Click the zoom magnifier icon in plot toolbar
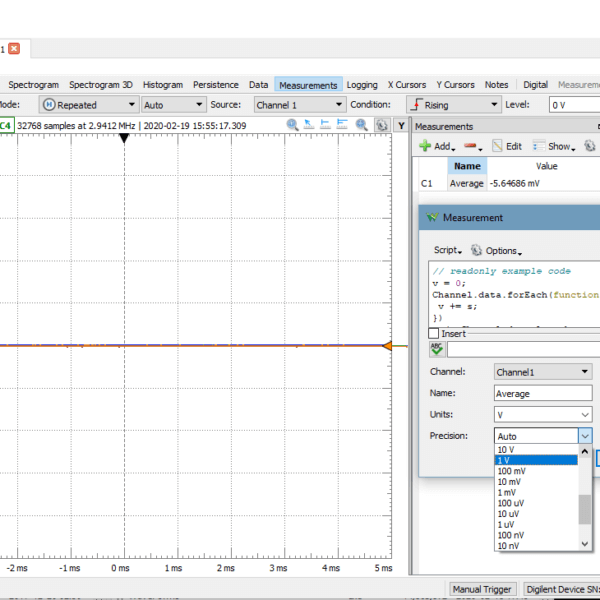 tap(362, 124)
